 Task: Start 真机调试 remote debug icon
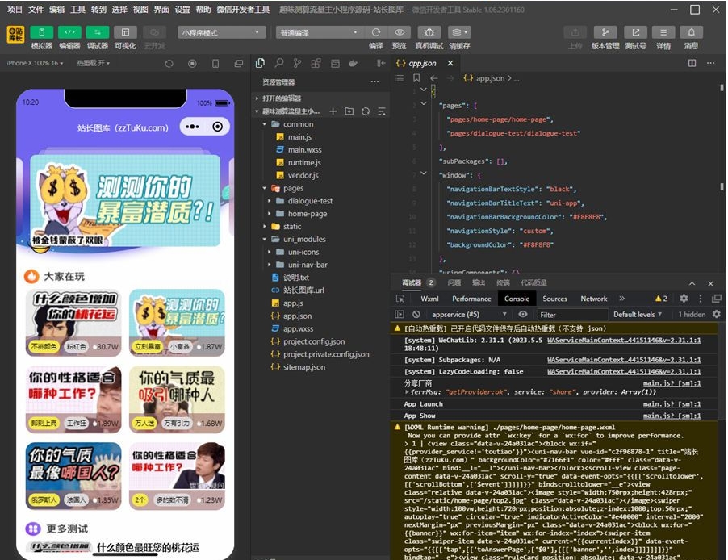pyautogui.click(x=429, y=32)
